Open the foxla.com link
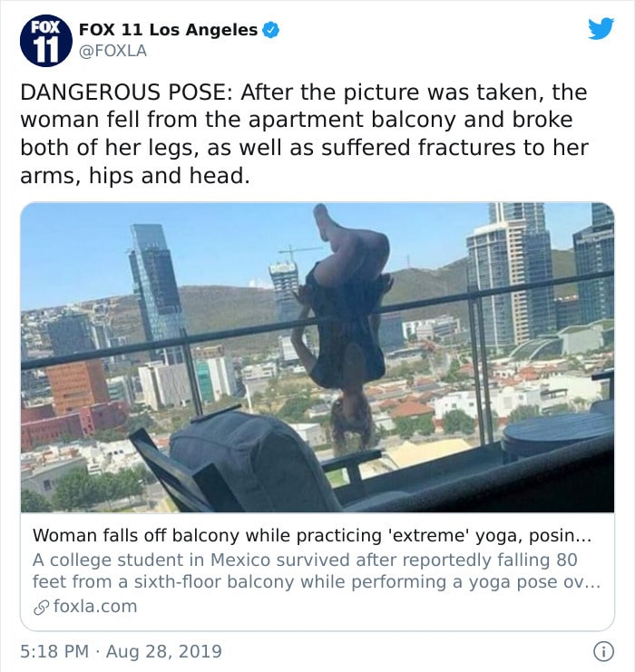The image size is (635, 672). click(95, 607)
